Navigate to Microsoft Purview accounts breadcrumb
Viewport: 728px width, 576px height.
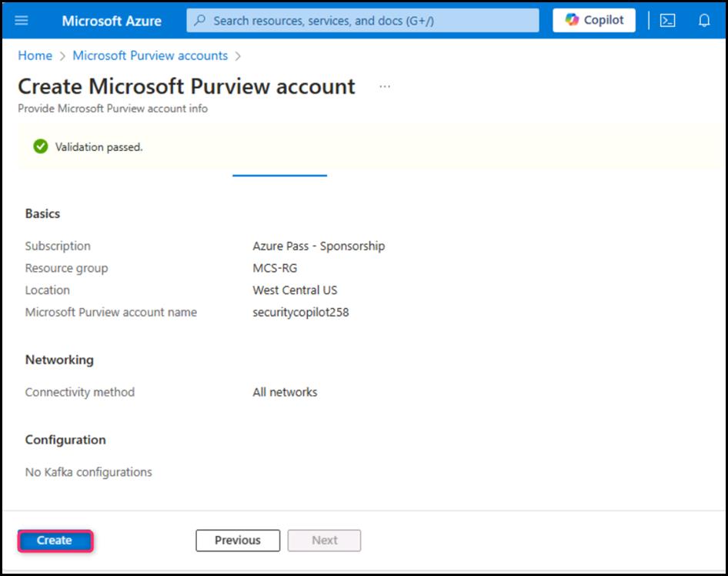150,55
